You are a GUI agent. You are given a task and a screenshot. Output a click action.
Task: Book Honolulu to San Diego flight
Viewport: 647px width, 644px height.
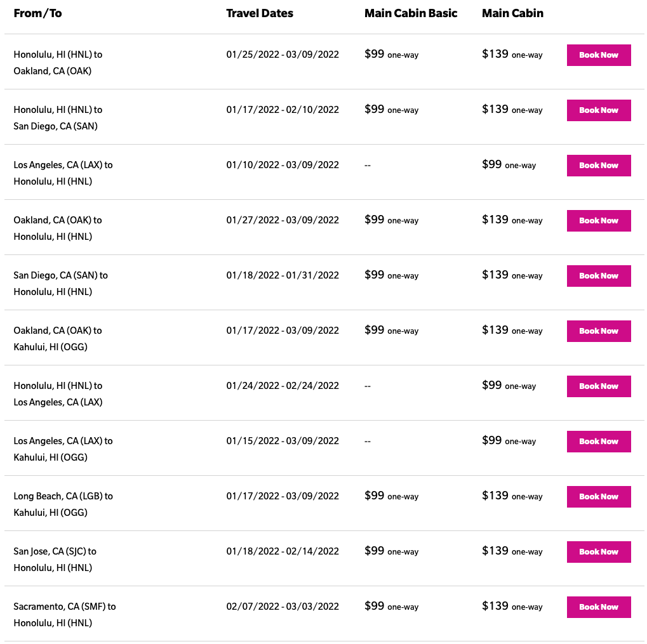[x=598, y=110]
